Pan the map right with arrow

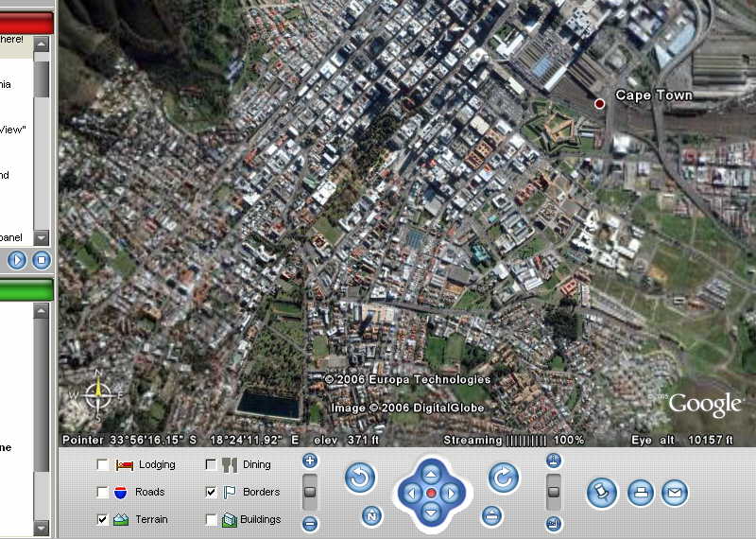452,494
